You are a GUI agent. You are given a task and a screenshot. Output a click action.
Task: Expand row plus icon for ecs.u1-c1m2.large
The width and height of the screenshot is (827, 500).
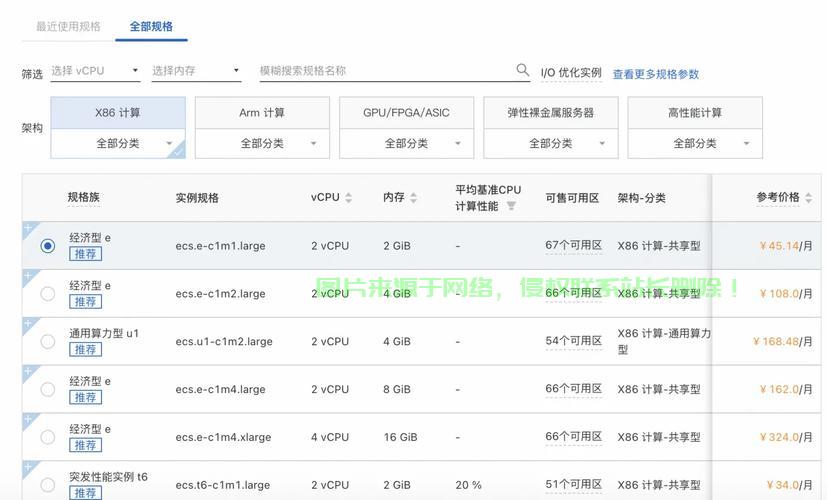[28, 323]
